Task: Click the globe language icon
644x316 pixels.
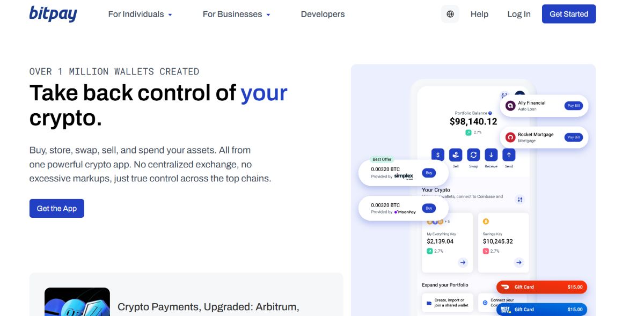Action: pyautogui.click(x=450, y=13)
